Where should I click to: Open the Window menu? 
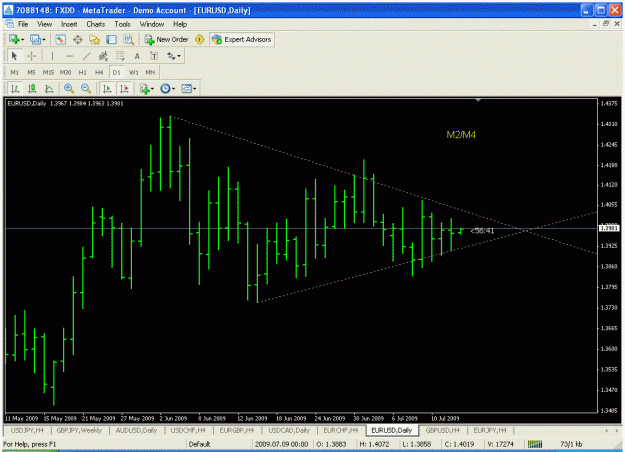coord(151,24)
